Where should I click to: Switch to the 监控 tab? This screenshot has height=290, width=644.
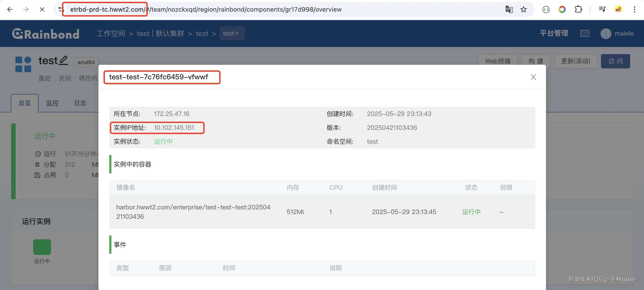tap(52, 103)
